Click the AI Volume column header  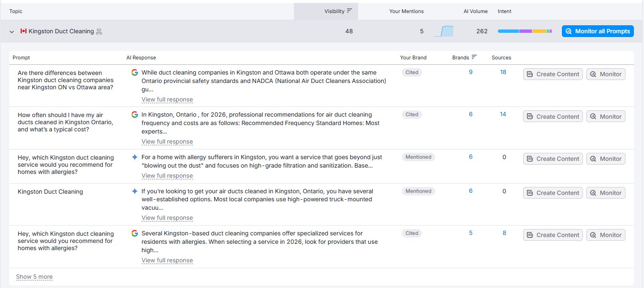476,11
